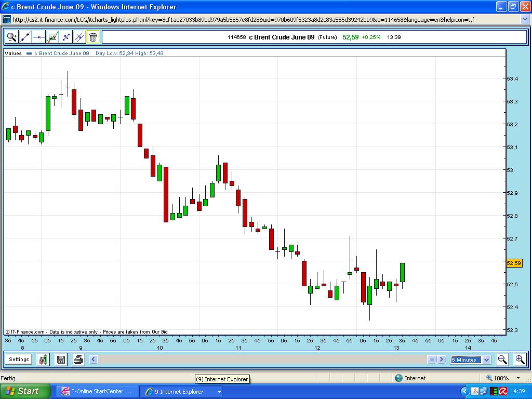
Task: Open the Settings button
Action: click(19, 360)
